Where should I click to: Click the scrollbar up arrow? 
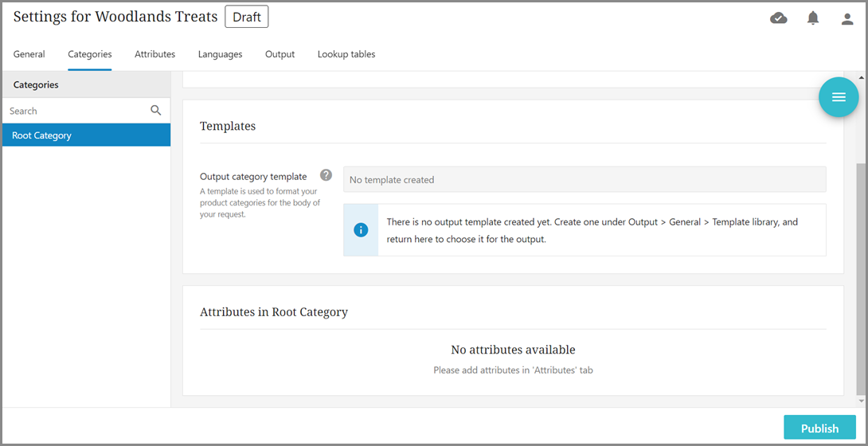coord(861,78)
